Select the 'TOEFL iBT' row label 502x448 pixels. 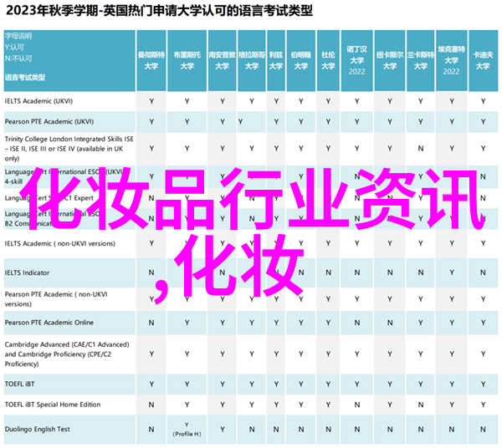(19, 384)
